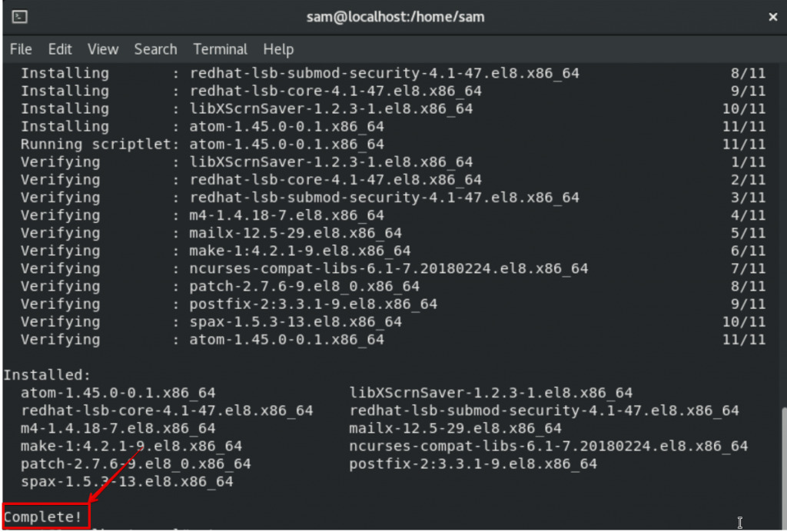The image size is (787, 532).
Task: Click the Installed: heading line
Action: click(x=48, y=375)
